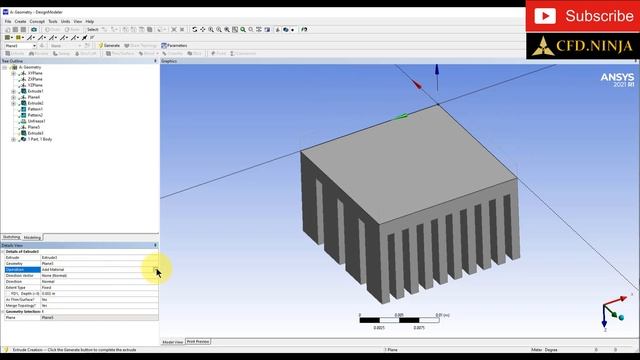The image size is (640, 360).
Task: Open the File menu
Action: pyautogui.click(x=8, y=21)
